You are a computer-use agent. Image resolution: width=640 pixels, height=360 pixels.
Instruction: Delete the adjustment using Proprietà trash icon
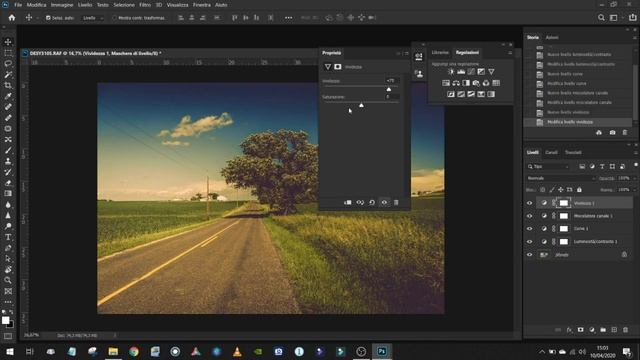point(396,202)
